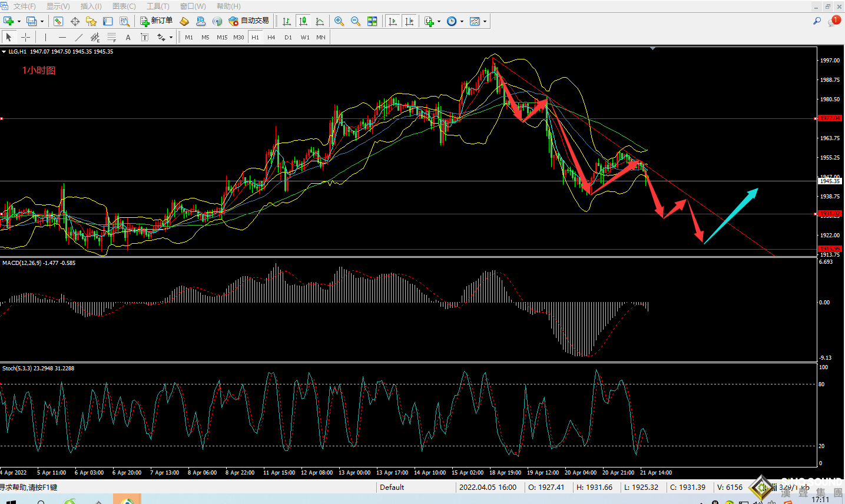The height and width of the screenshot is (504, 845).
Task: Tile chart windows with grid icon
Action: pyautogui.click(x=372, y=21)
